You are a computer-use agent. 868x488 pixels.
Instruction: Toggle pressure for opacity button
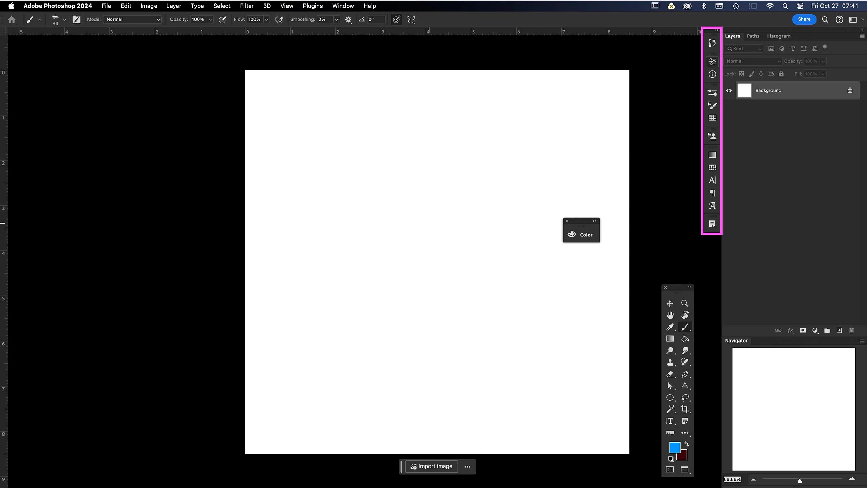click(x=223, y=20)
